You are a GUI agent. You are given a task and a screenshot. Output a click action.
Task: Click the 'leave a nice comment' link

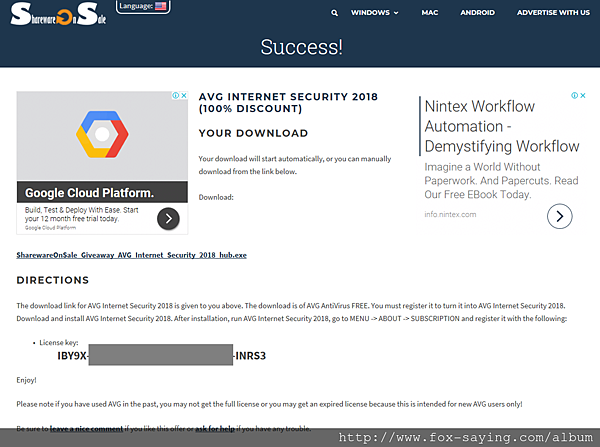(86, 429)
